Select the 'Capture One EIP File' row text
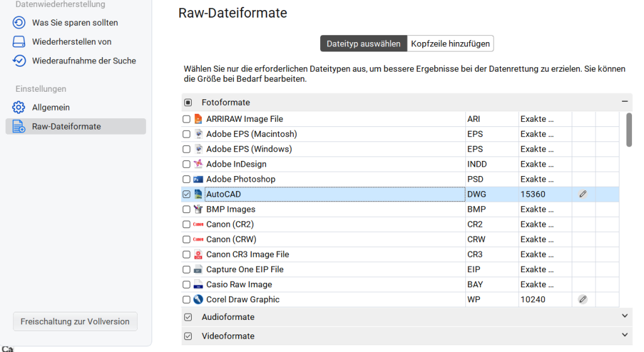 point(245,270)
